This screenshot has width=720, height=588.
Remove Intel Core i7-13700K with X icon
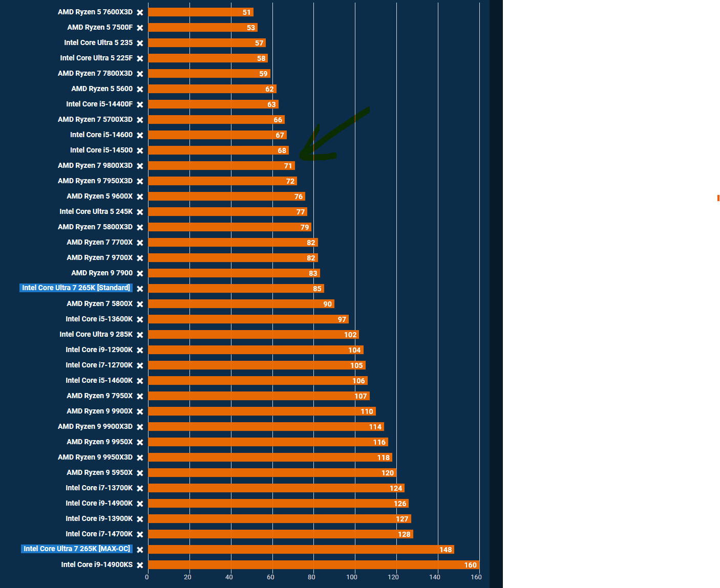(140, 488)
